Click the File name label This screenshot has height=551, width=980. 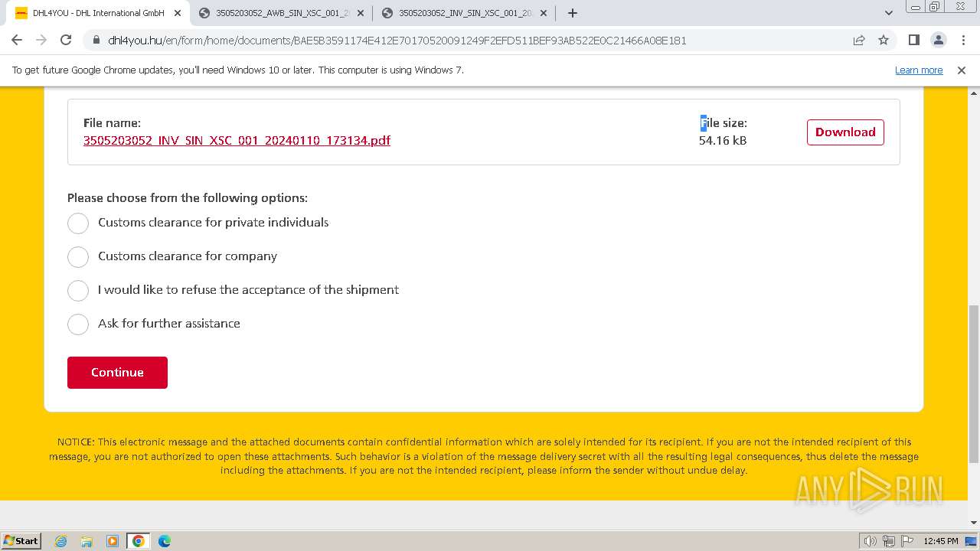click(112, 122)
